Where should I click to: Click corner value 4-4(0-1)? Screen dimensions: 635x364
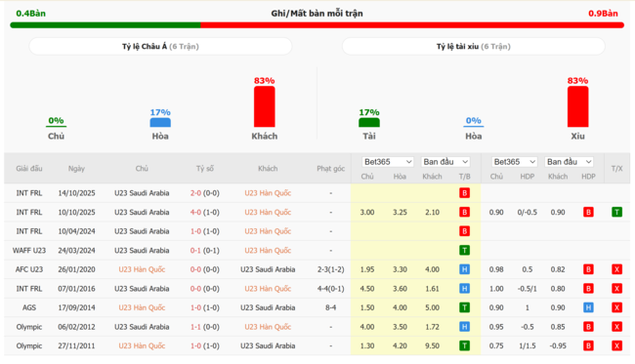pos(331,288)
